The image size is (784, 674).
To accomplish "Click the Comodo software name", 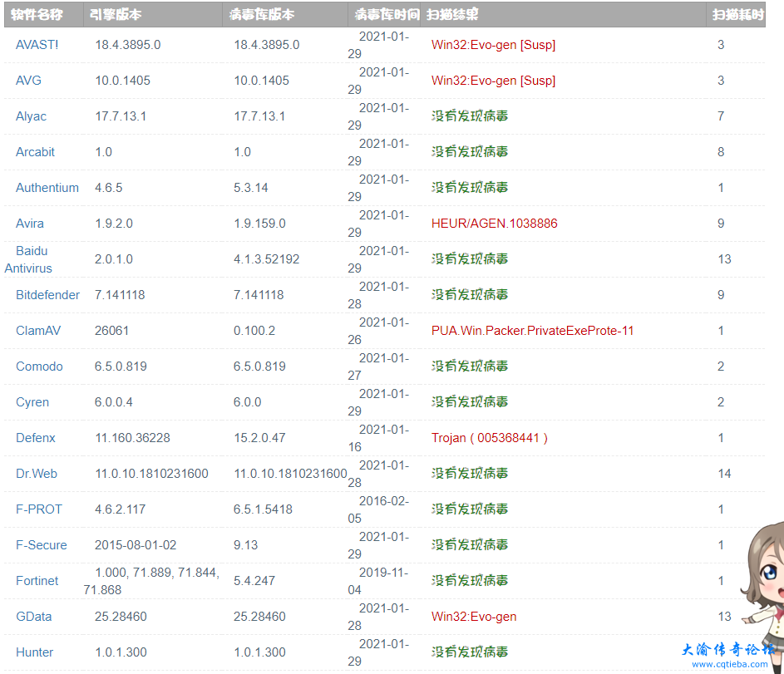I will (39, 367).
